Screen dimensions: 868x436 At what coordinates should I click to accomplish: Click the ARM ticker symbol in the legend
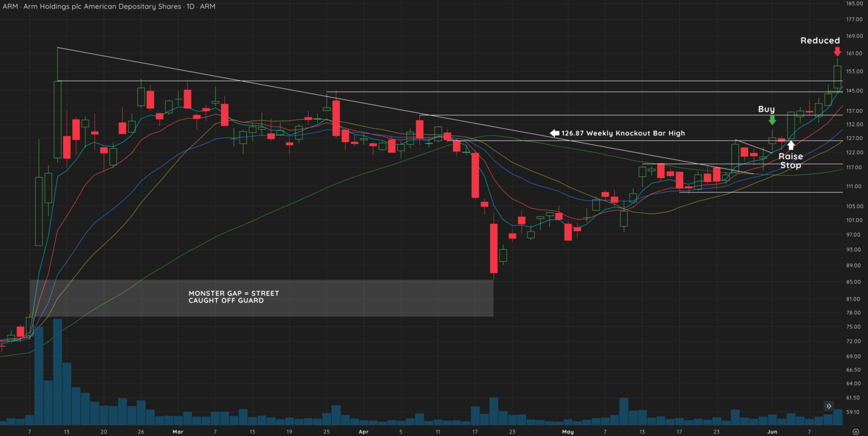[x=9, y=6]
